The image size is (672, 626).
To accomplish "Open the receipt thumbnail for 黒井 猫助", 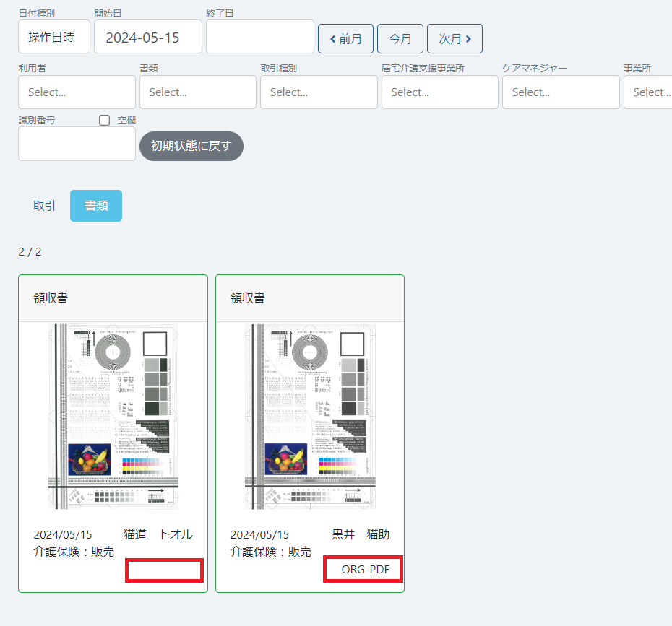I will click(x=310, y=417).
